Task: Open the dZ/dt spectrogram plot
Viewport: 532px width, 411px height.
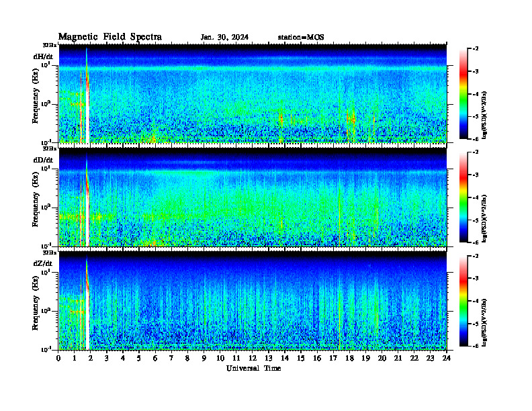Action: (x=253, y=301)
